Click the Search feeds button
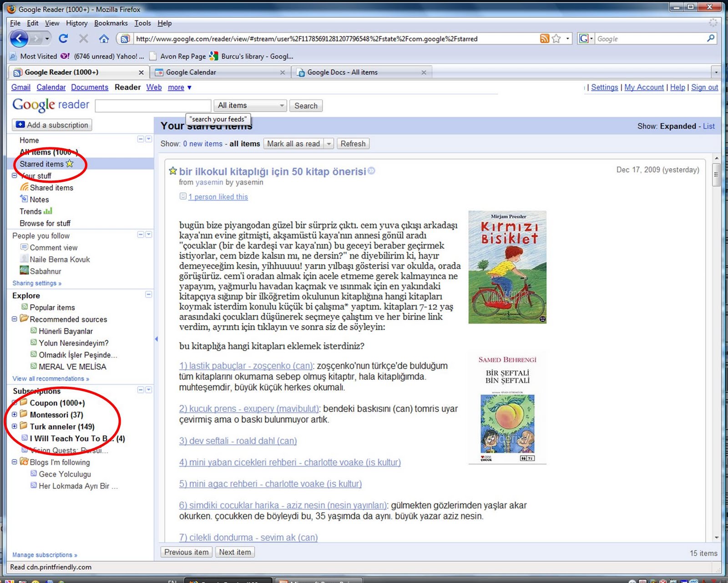728x583 pixels. (306, 106)
